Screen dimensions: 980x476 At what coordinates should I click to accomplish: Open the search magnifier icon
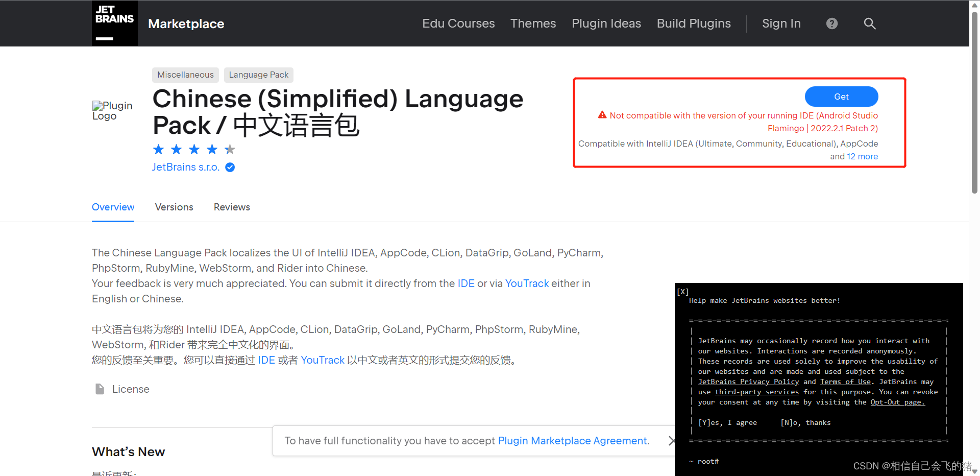(x=870, y=23)
